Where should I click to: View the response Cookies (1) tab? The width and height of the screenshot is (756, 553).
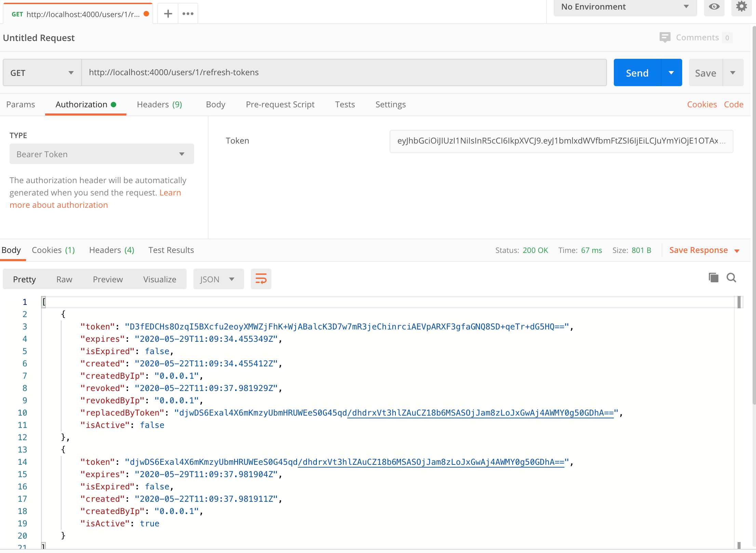(53, 250)
